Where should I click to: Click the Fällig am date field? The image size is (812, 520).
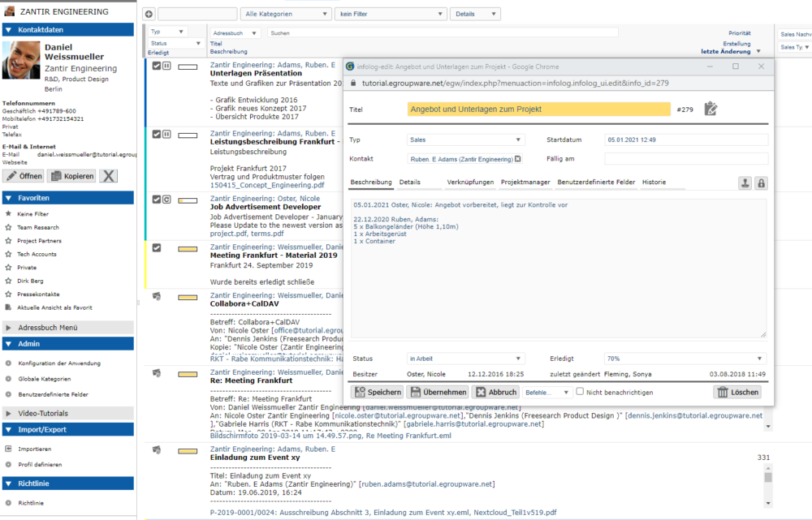click(x=685, y=159)
